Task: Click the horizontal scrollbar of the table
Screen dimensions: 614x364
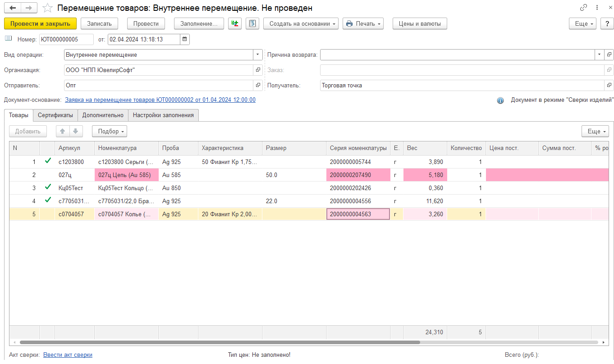Action: click(x=220, y=342)
